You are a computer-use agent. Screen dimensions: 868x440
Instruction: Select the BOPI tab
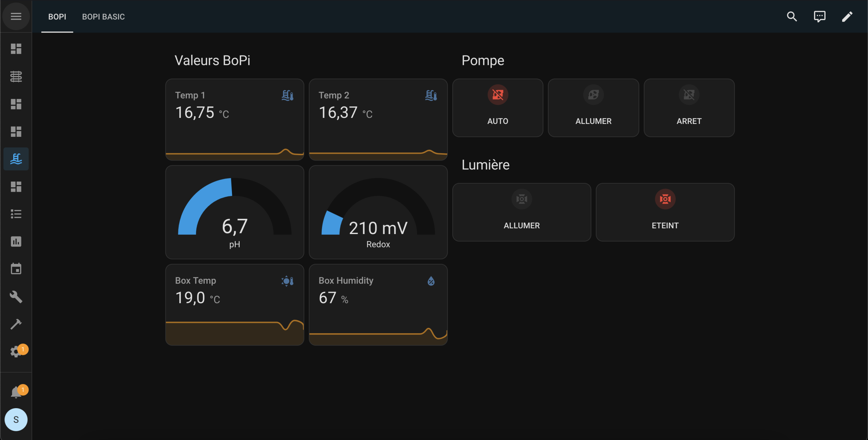tap(57, 17)
